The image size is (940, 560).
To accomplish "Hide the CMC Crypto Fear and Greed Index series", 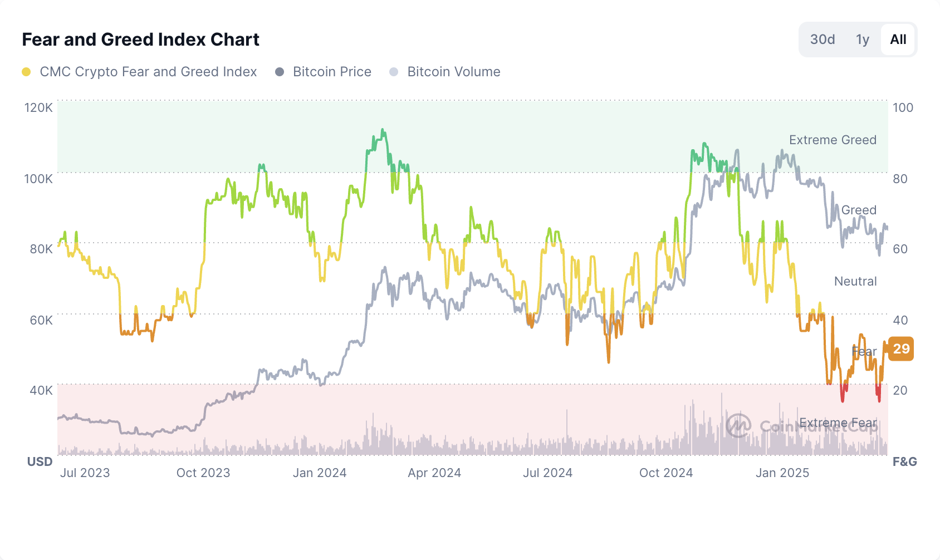I will [x=148, y=72].
